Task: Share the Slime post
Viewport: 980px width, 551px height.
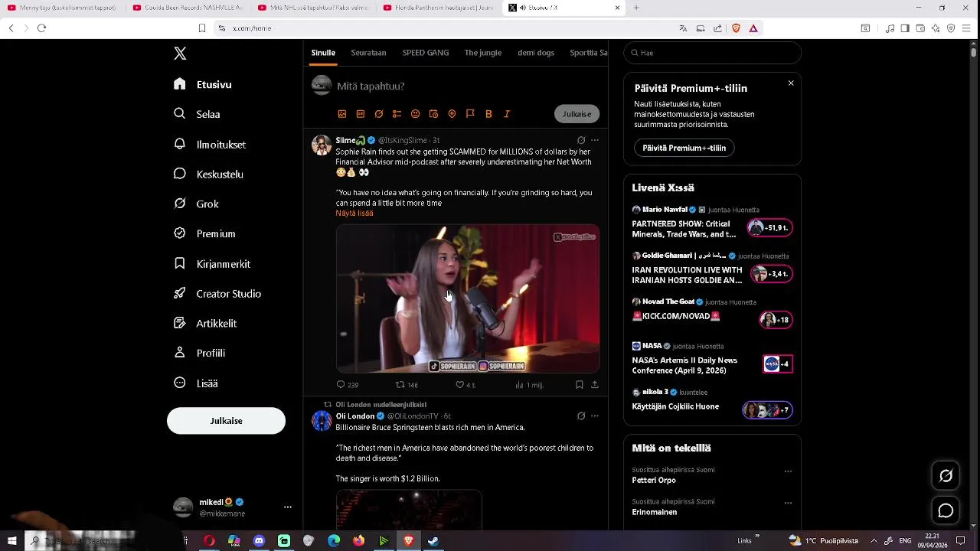Action: coord(595,385)
